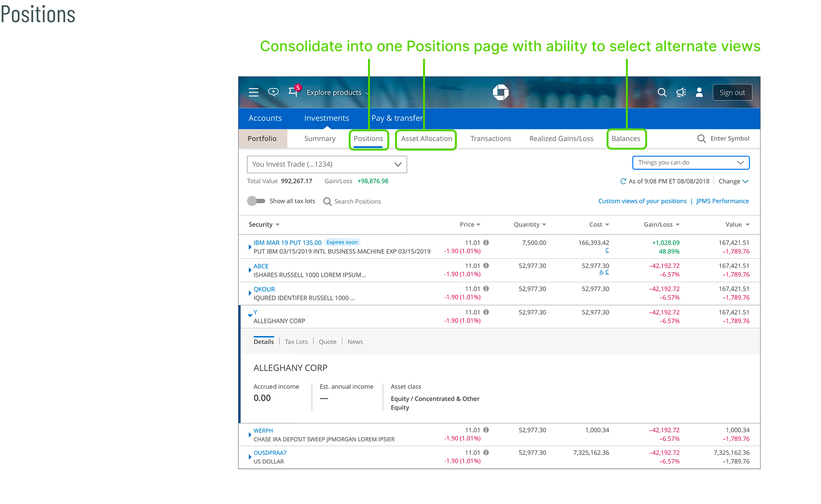The image size is (821, 504).
Task: Sort by Security column
Action: [x=264, y=224]
